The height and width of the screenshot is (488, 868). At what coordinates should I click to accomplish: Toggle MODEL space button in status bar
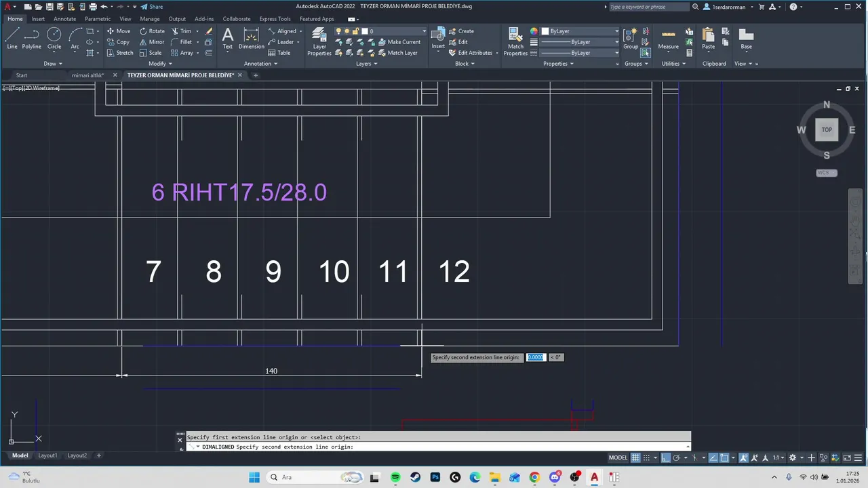(x=618, y=457)
